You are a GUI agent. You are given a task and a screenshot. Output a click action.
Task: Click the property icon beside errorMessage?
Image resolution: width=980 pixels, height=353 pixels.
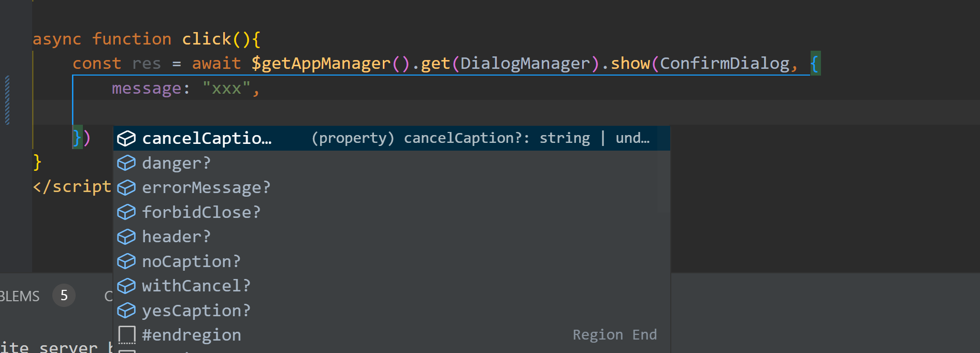coord(126,187)
